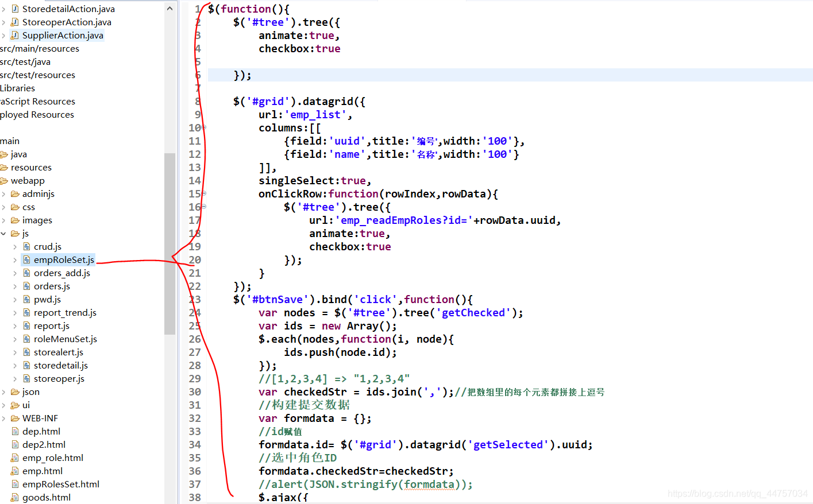Click the empRolesSet.html file icon
Image resolution: width=813 pixels, height=504 pixels.
15,484
